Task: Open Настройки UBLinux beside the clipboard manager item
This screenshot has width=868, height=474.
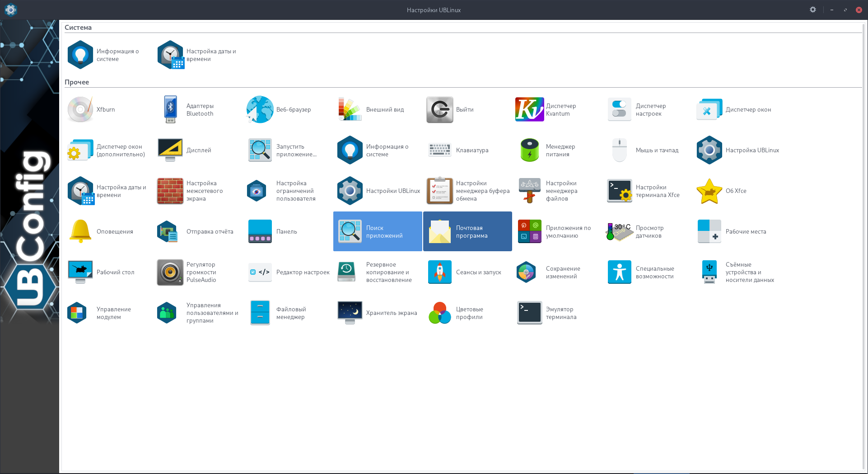Action: coord(377,191)
